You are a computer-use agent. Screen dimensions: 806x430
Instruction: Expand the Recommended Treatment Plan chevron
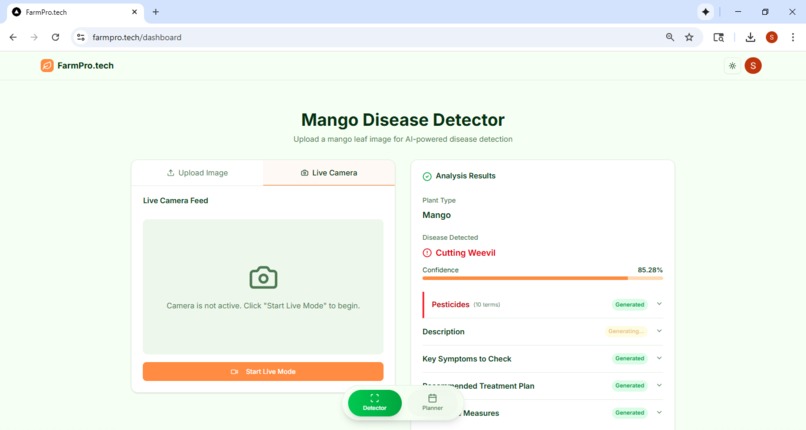[659, 385]
